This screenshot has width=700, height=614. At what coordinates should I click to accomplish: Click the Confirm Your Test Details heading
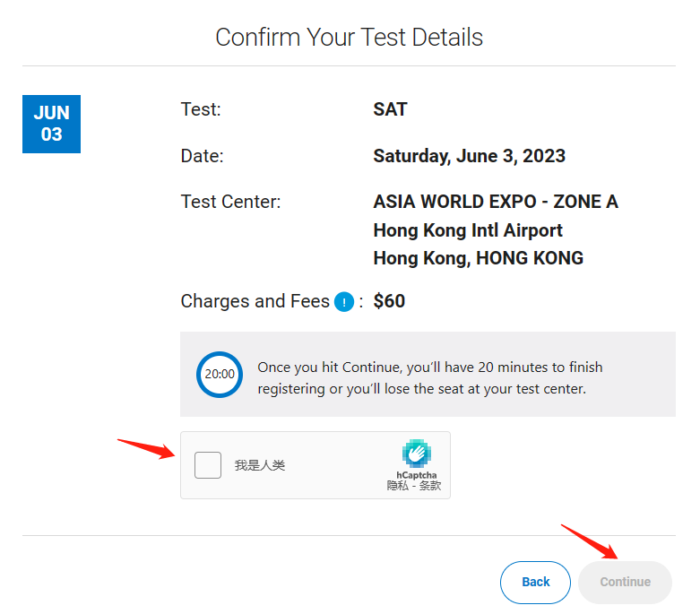(x=350, y=37)
